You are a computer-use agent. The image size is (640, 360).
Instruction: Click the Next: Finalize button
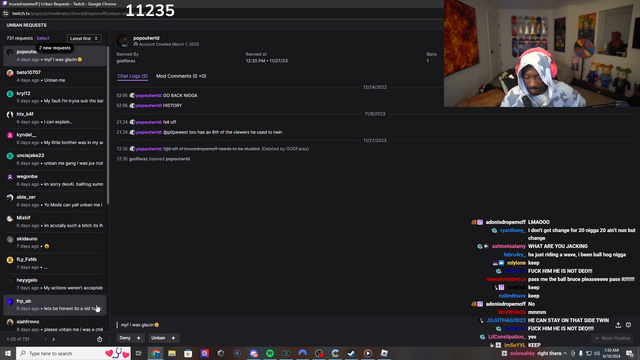(612, 338)
